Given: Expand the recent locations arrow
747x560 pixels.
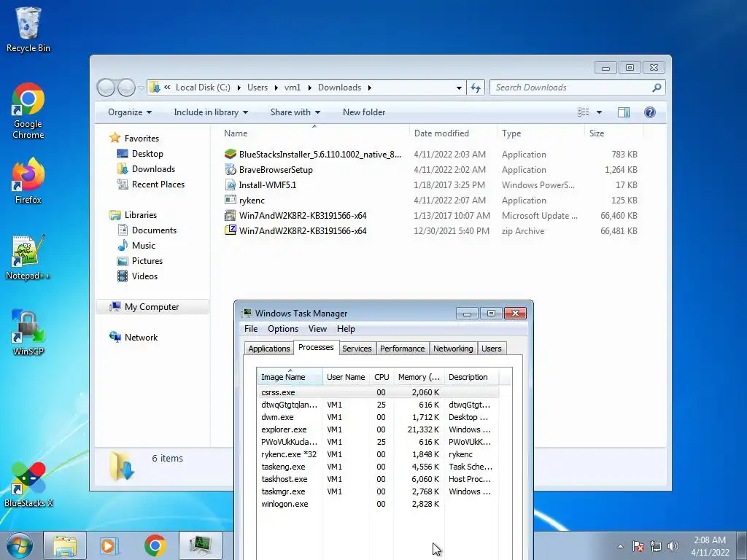Looking at the screenshot, I should (x=141, y=88).
